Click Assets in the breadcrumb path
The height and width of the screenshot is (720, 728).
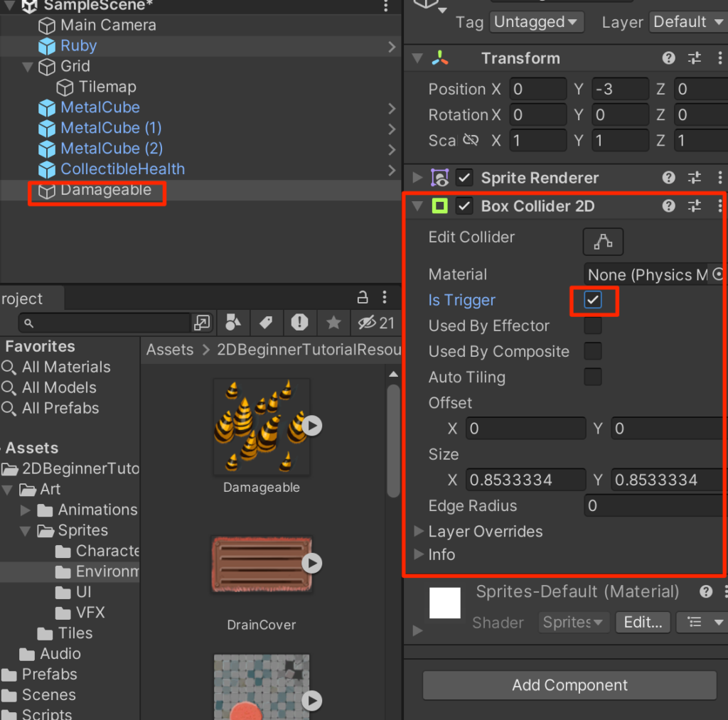coord(169,349)
